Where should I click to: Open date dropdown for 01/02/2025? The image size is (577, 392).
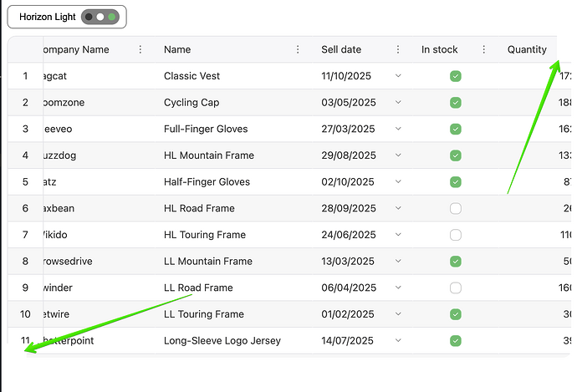(398, 314)
